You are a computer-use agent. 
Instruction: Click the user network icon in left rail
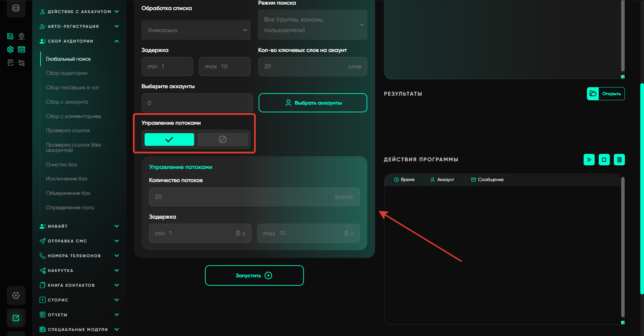(x=21, y=36)
